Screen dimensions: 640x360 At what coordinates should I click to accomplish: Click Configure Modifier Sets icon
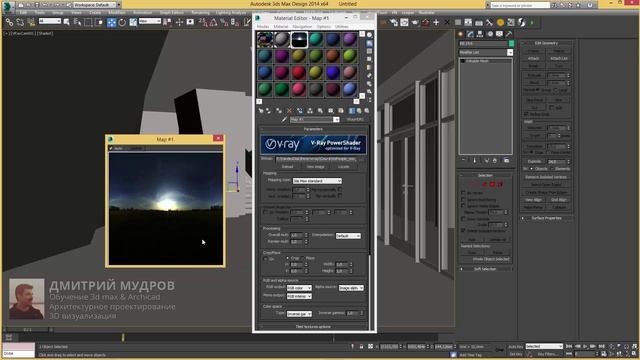tap(507, 160)
